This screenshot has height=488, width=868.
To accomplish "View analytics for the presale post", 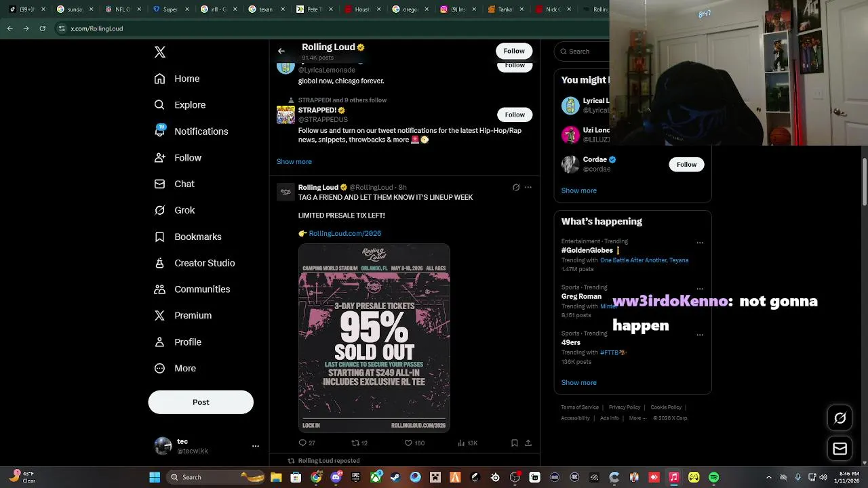I will 468,443.
